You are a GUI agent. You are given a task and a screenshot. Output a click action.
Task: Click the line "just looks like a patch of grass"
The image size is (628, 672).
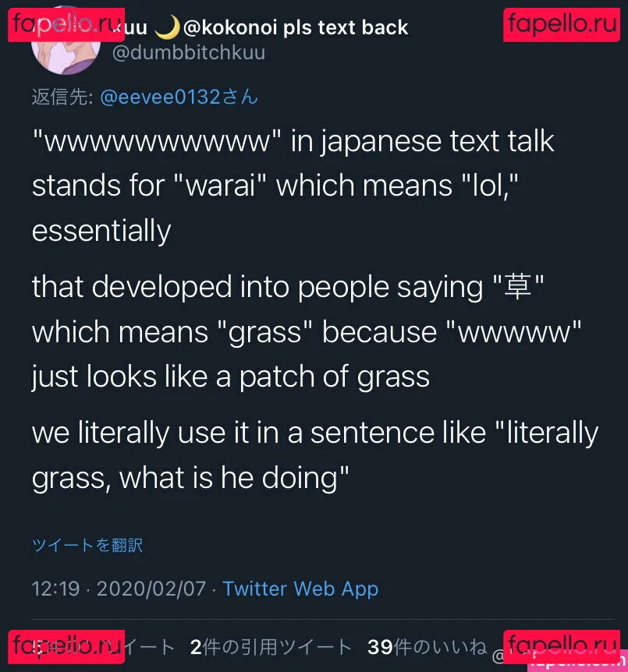pos(230,377)
